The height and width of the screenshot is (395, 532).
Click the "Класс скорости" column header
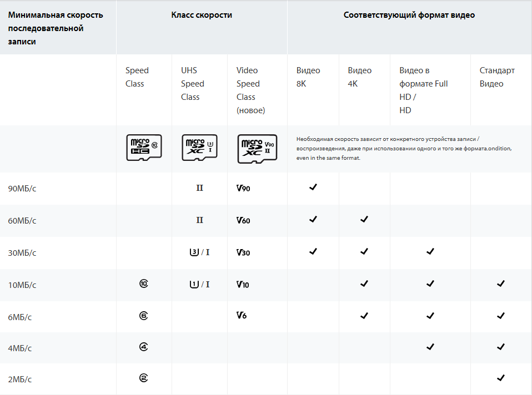[x=202, y=15]
